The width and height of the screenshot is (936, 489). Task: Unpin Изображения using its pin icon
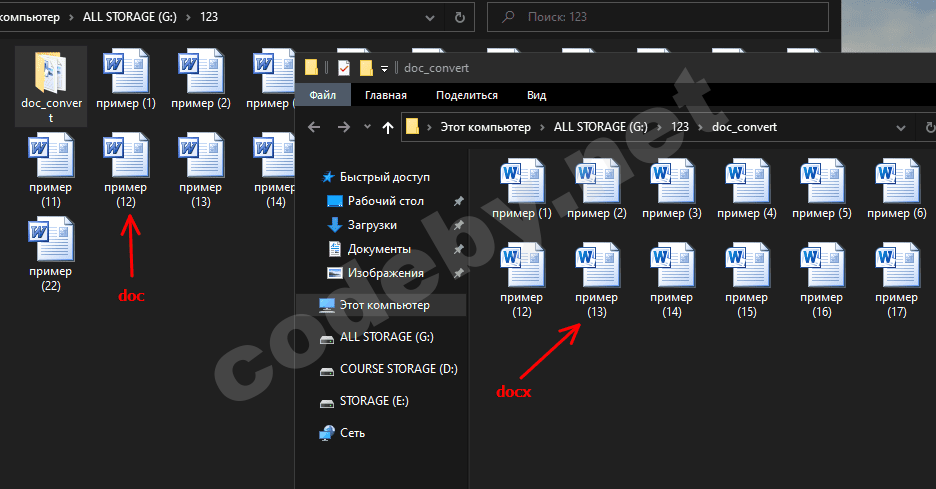458,273
